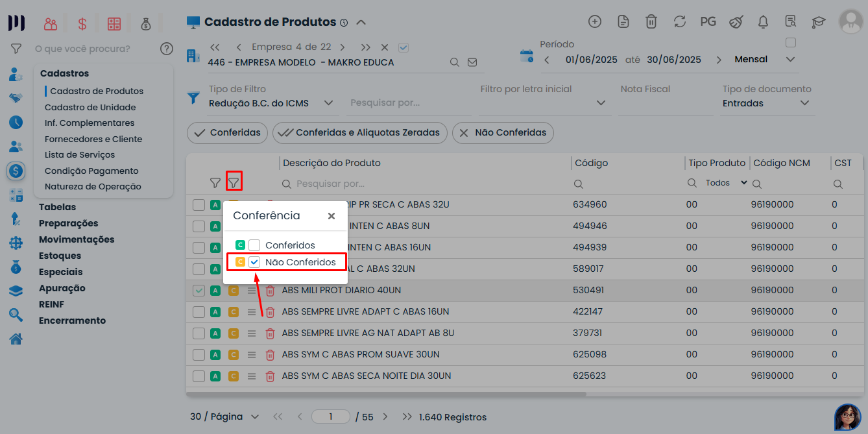Select the PG icon in the top toolbar
868x434 pixels.
pos(708,21)
